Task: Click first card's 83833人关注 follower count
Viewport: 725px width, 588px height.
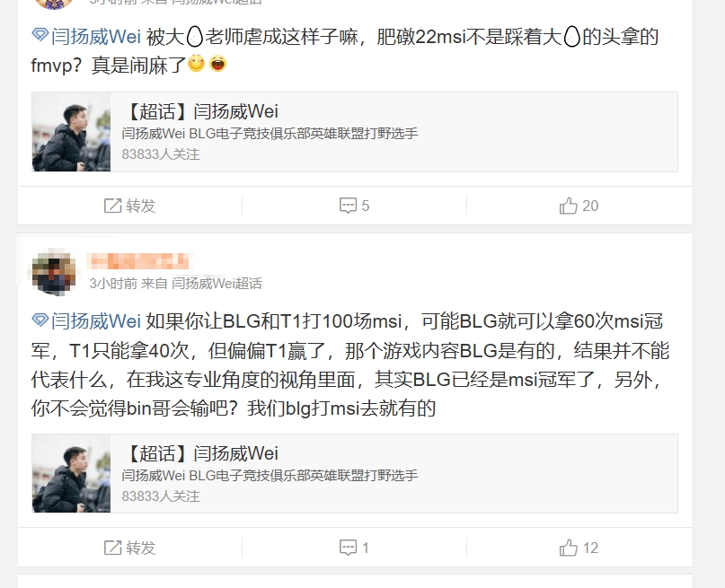Action: 161,154
